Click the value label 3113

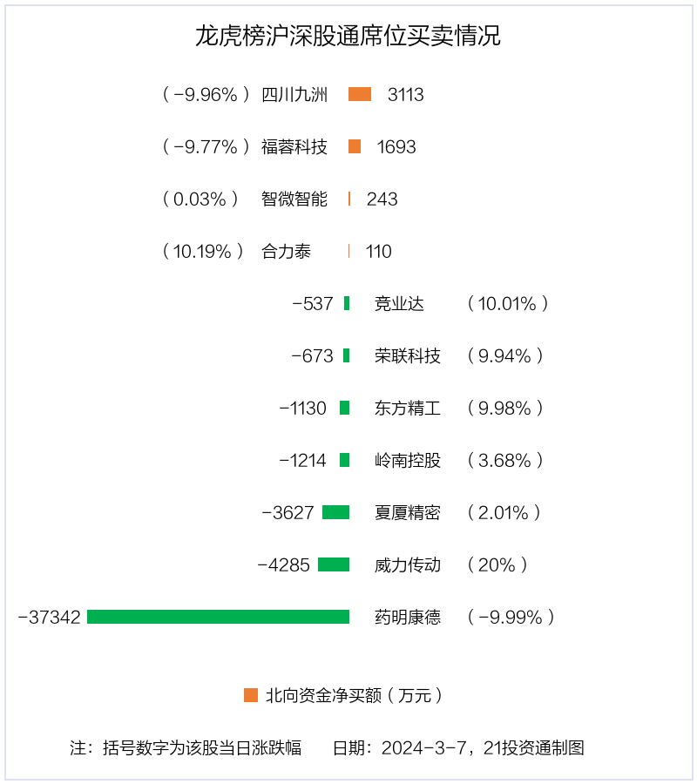405,94
